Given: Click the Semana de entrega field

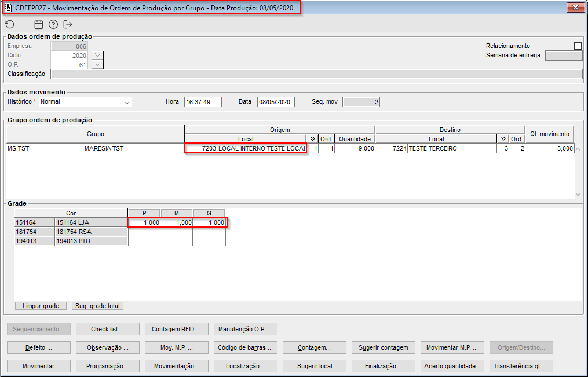Looking at the screenshot, I should [x=563, y=56].
